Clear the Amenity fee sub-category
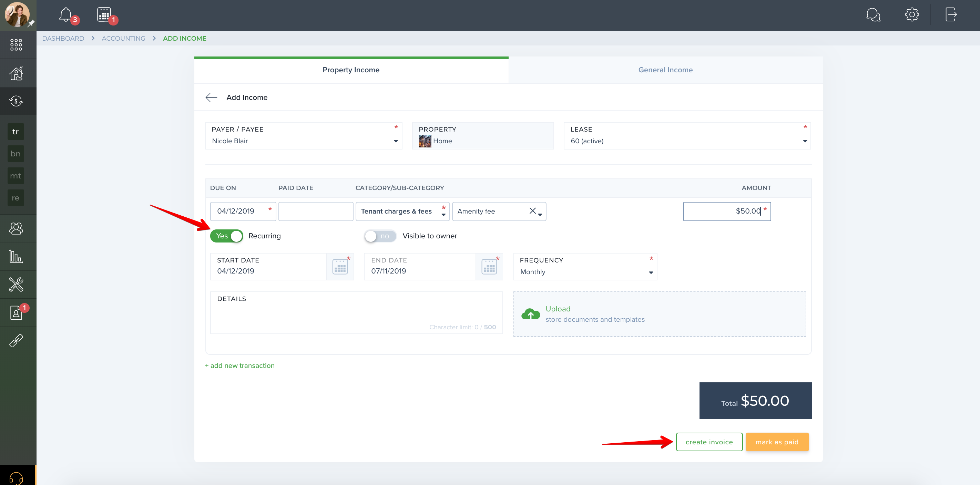The width and height of the screenshot is (980, 485). pos(532,211)
